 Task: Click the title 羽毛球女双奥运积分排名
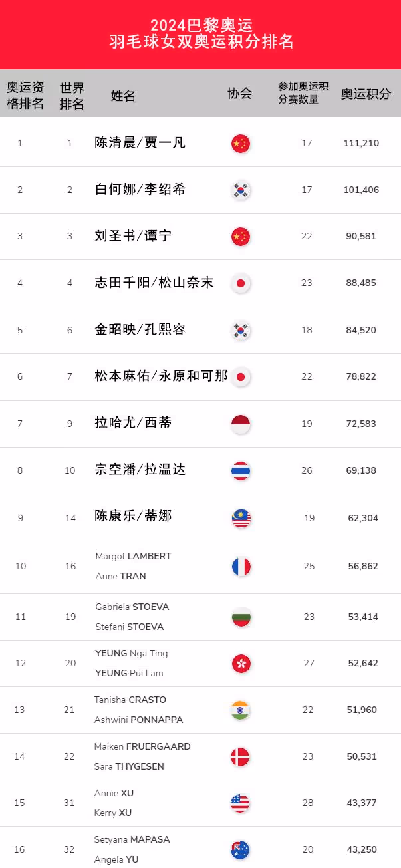coord(201,43)
